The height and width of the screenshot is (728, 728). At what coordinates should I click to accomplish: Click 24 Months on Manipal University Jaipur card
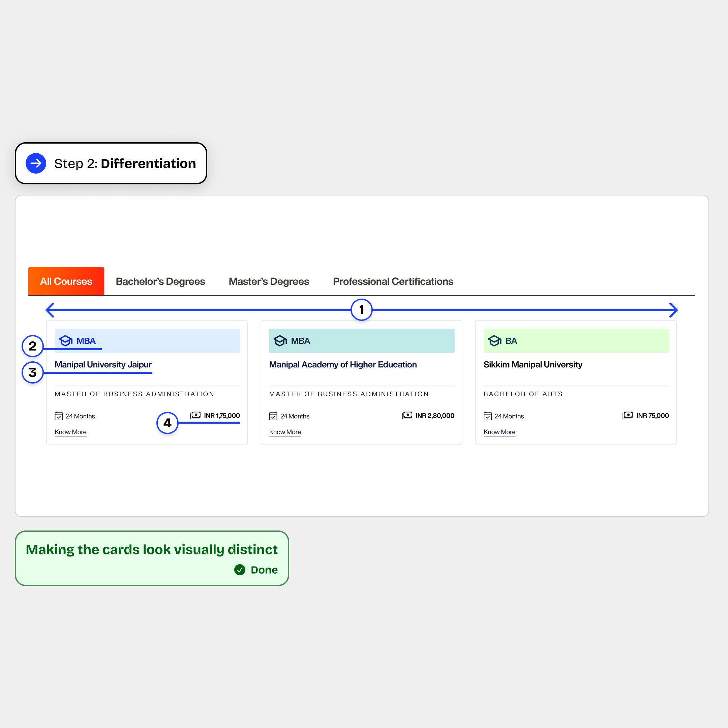tap(80, 416)
